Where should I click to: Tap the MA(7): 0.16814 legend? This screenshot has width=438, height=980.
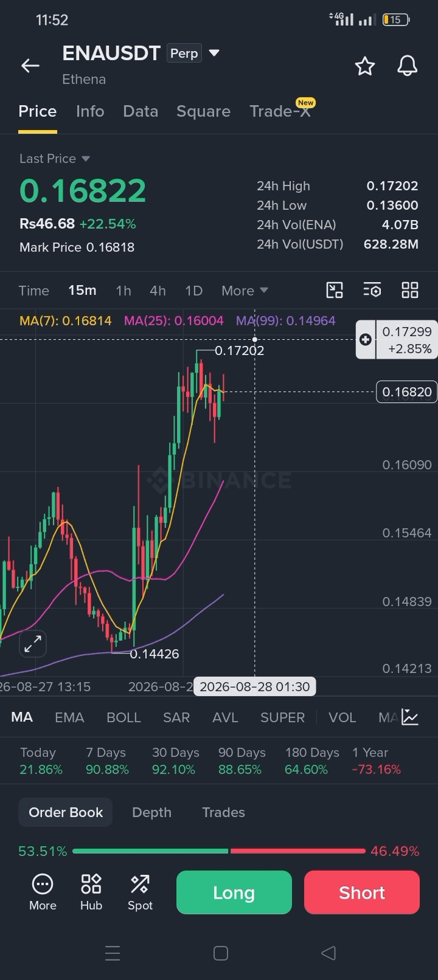coord(66,320)
